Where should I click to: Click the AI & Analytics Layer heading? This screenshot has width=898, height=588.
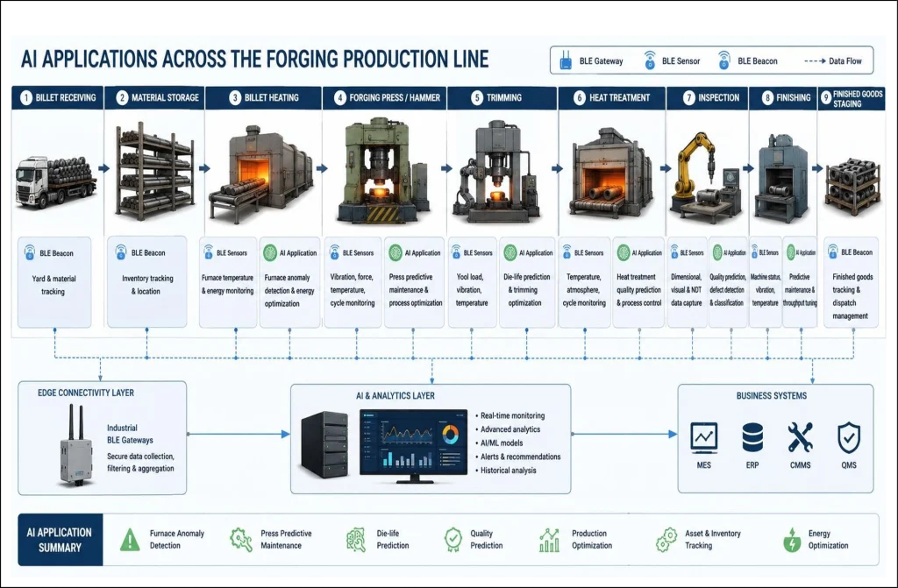[x=396, y=395]
